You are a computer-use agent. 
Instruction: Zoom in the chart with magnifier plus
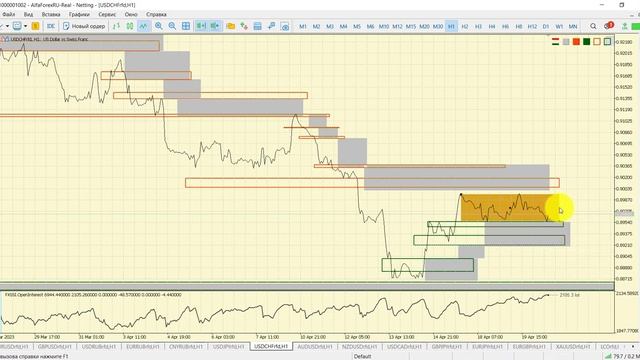[159, 26]
